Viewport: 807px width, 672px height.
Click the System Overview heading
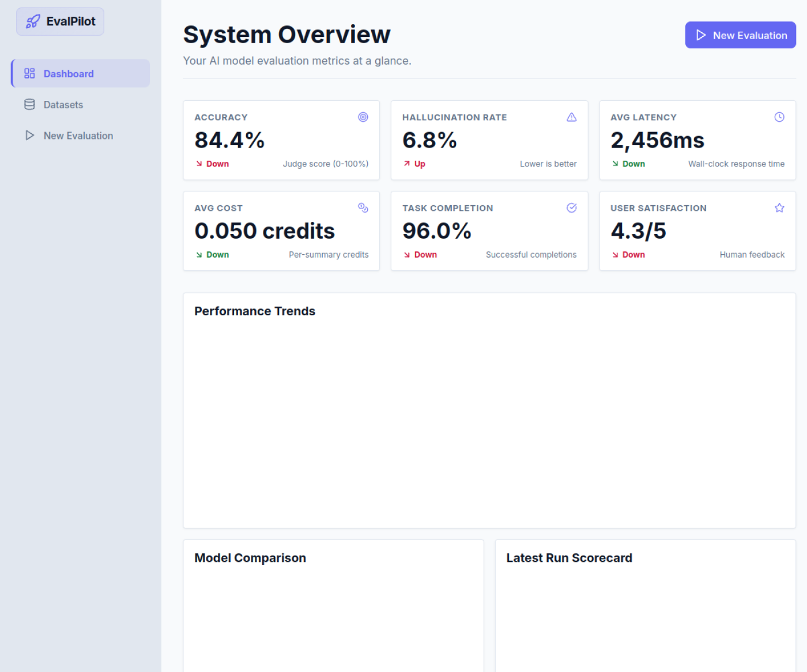pyautogui.click(x=286, y=35)
